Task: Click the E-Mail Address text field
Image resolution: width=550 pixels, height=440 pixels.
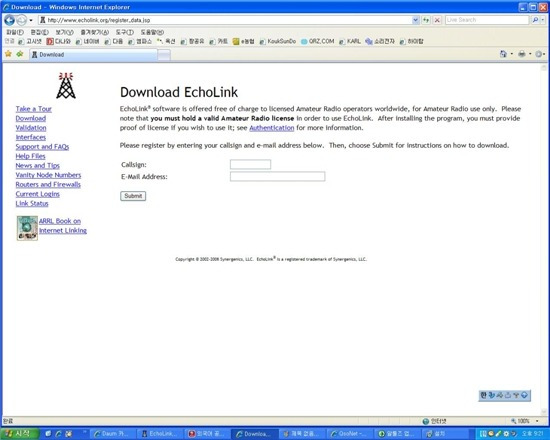Action: click(277, 176)
